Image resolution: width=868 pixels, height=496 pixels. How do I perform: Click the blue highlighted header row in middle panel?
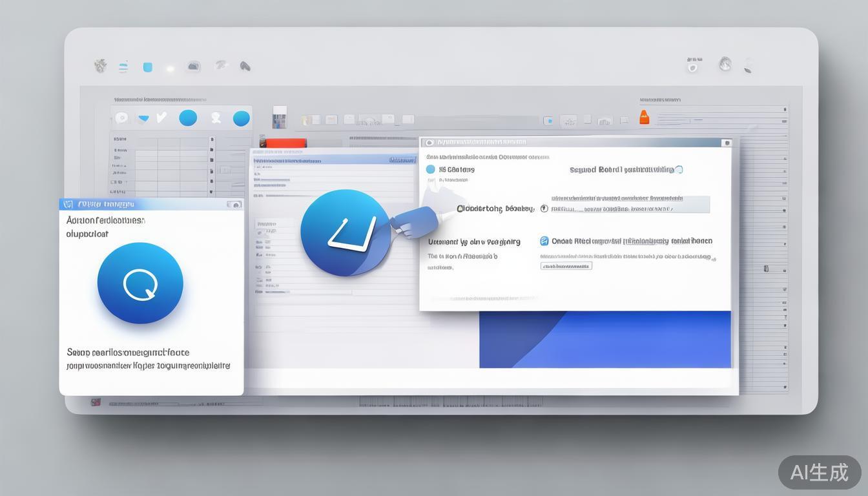[333, 160]
